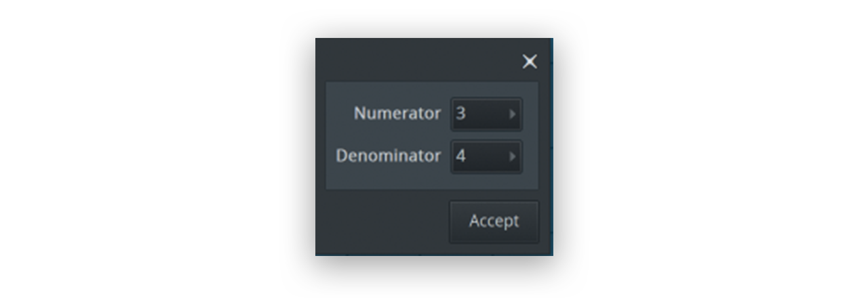Select the Numerator label text
The width and height of the screenshot is (868, 298).
pyautogui.click(x=397, y=114)
